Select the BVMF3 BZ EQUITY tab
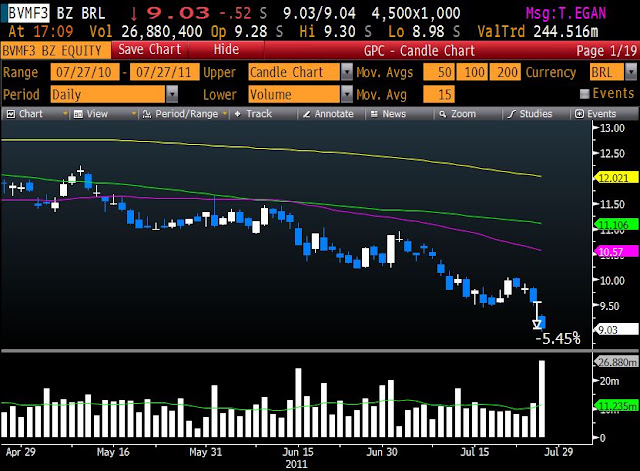Viewport: 640px width, 471px height. tap(56, 51)
